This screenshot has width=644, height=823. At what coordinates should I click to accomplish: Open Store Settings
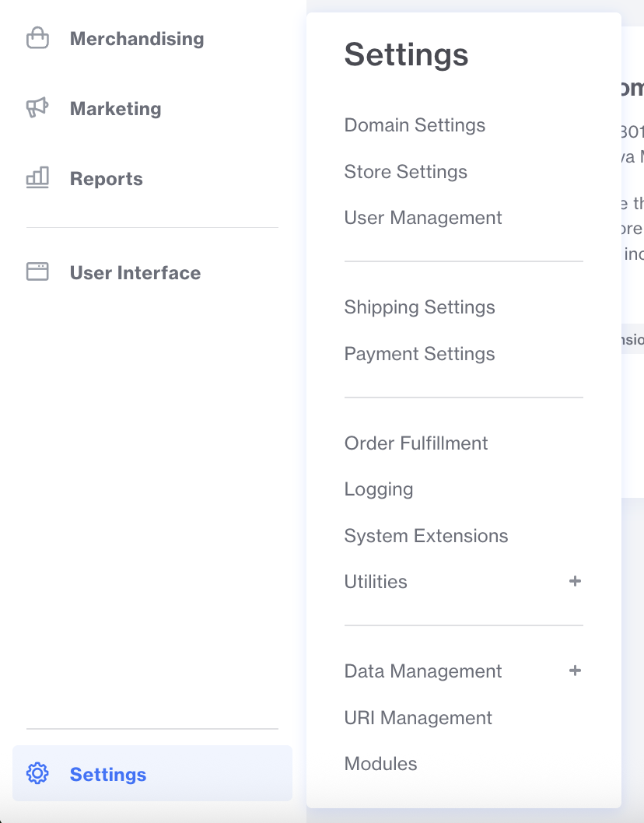tap(406, 172)
